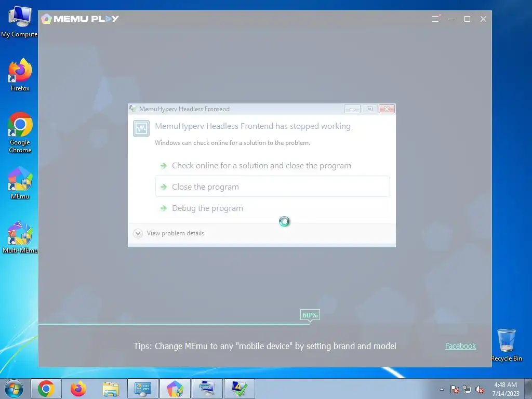Image resolution: width=532 pixels, height=399 pixels.
Task: Close the MemuHyperv Headless Frontend dialog
Action: pos(387,109)
